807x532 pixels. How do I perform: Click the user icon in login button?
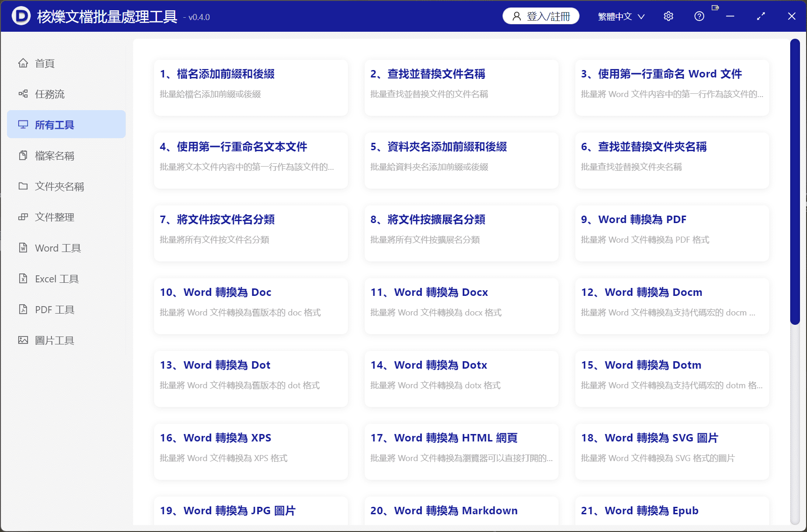517,16
